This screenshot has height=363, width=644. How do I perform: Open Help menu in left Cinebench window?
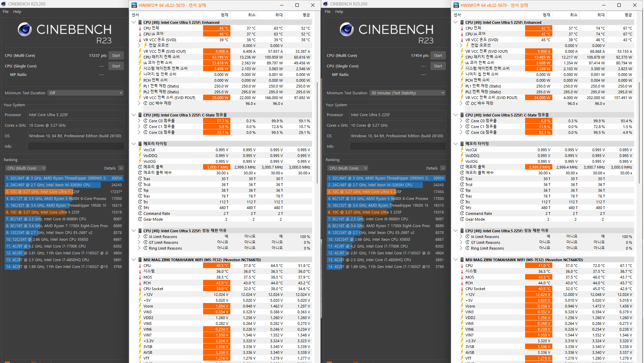(x=17, y=12)
